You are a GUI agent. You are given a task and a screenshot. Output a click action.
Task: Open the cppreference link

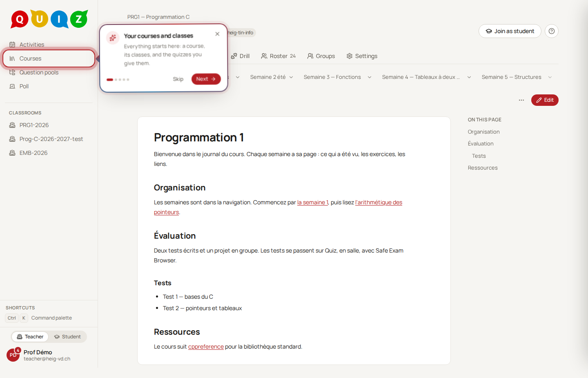click(206, 347)
